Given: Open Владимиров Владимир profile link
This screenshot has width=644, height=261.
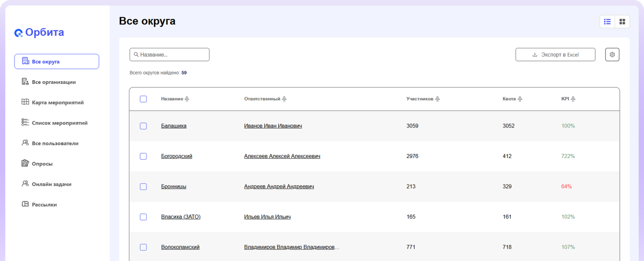Looking at the screenshot, I should [292, 247].
